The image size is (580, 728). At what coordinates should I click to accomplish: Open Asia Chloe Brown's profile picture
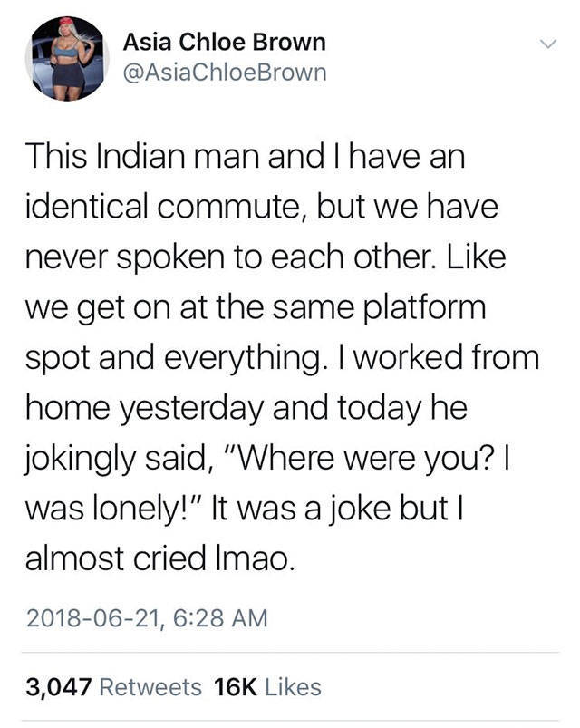coord(67,59)
